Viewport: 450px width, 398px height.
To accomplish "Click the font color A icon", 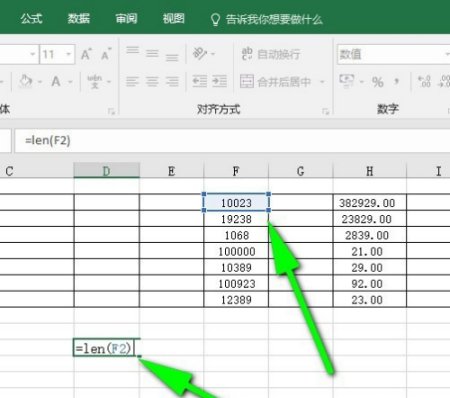I will coord(56,81).
